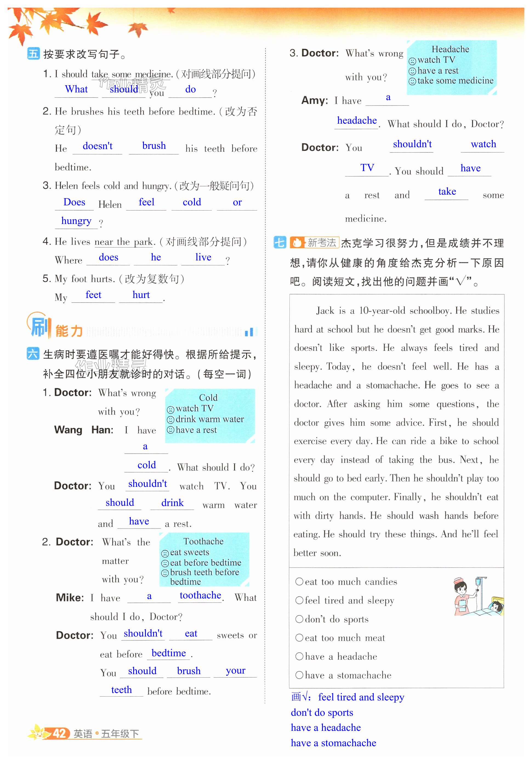
Task: Click the 新考法 flame badge icon
Action: (x=297, y=243)
